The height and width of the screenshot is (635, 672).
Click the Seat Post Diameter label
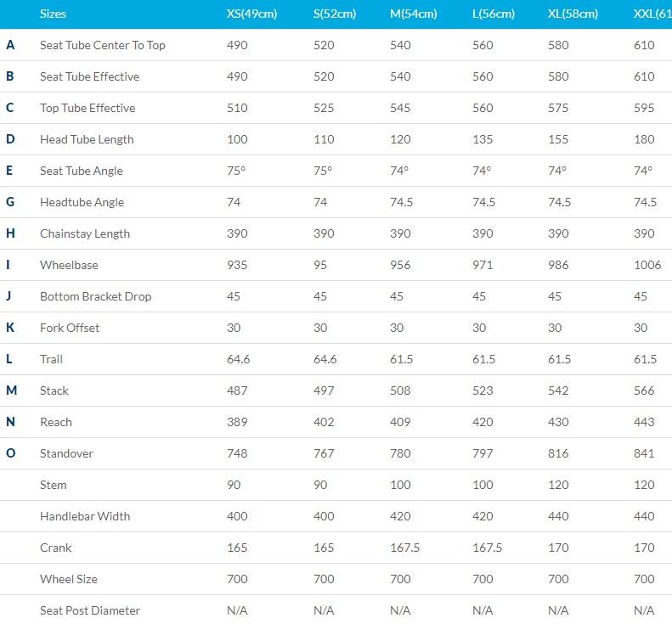(x=90, y=610)
